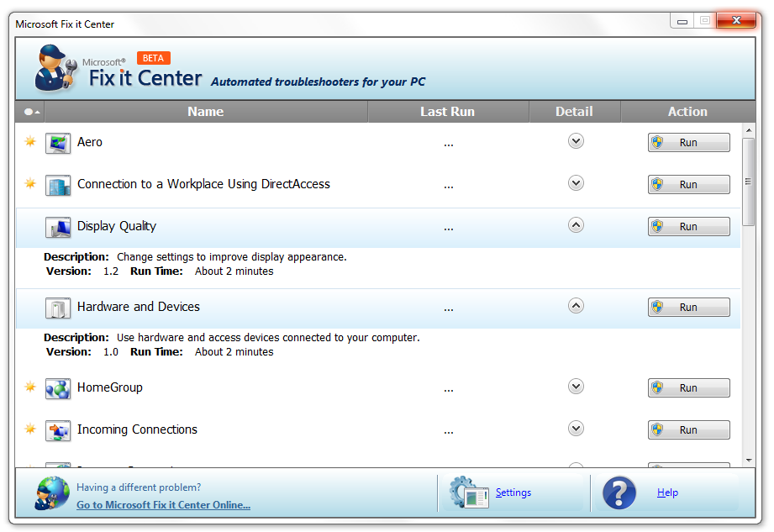Click the star next to Connection to a Workplace
The height and width of the screenshot is (532, 774).
(30, 183)
